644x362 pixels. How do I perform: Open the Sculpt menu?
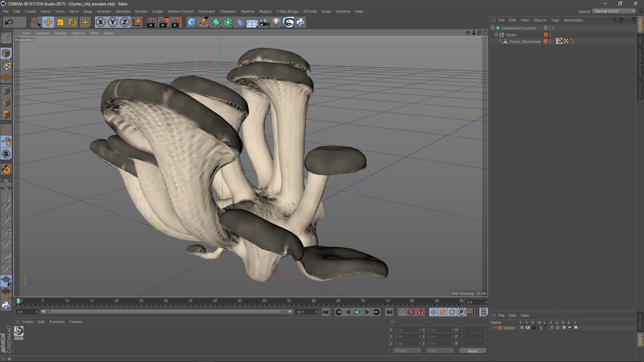[x=158, y=11]
